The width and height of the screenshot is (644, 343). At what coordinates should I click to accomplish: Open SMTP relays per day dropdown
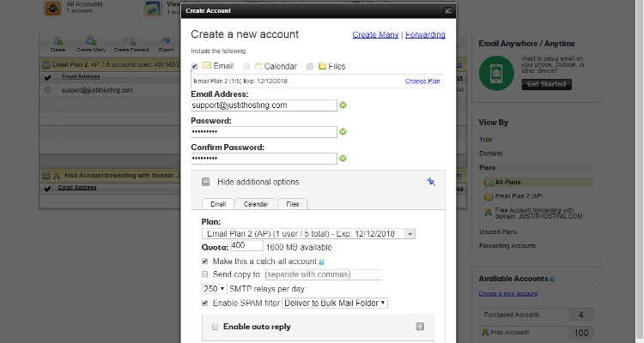(214, 289)
